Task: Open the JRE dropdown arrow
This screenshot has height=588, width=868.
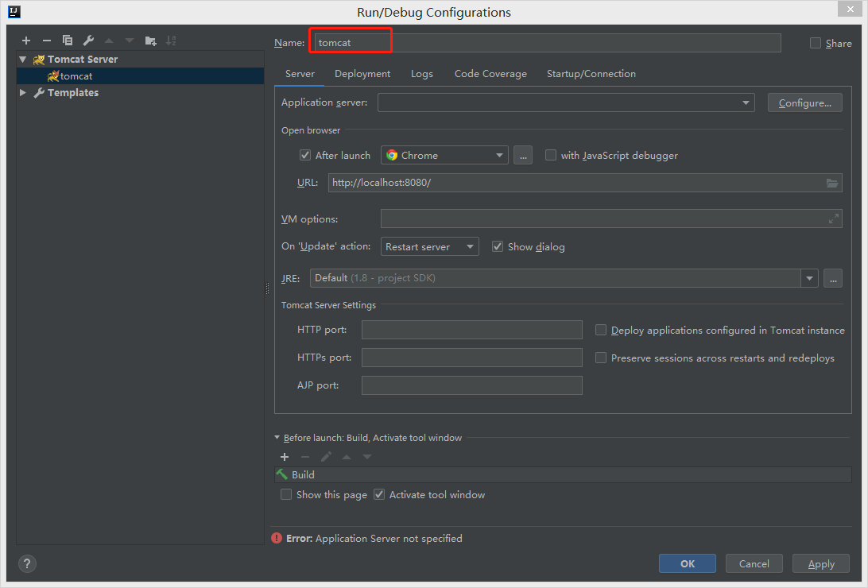Action: (x=809, y=278)
